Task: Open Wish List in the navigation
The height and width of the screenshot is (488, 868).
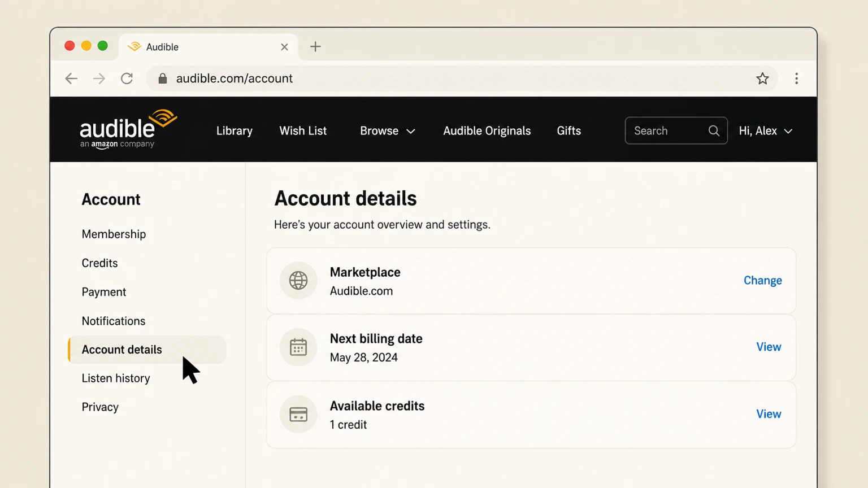Action: click(303, 130)
